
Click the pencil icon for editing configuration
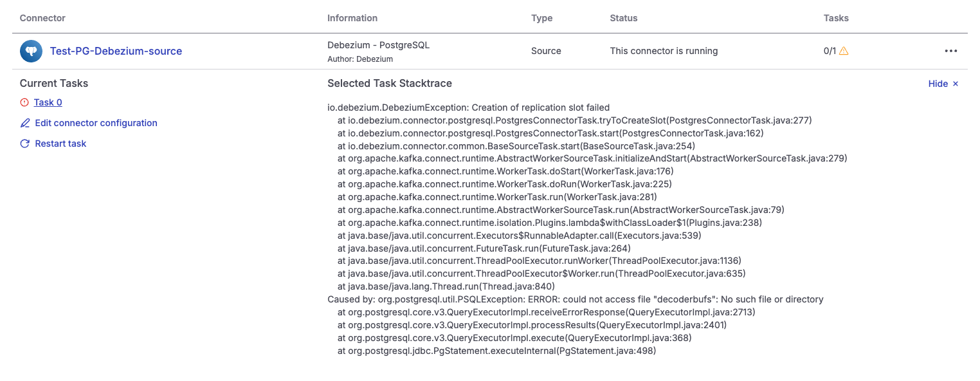tap(24, 123)
